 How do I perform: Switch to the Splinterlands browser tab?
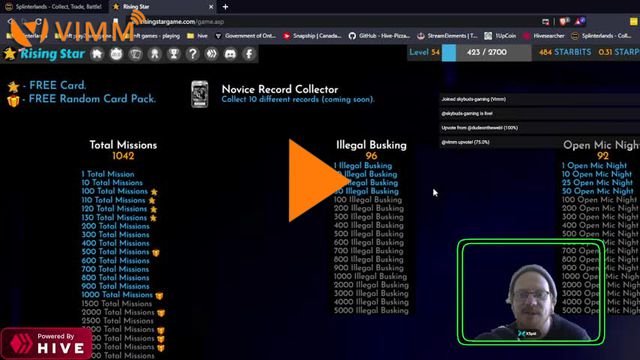(54, 7)
